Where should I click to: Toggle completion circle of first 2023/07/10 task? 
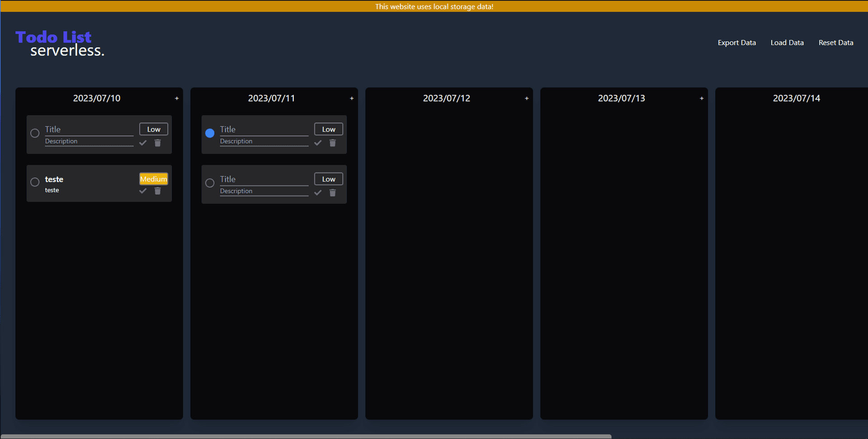pos(35,133)
